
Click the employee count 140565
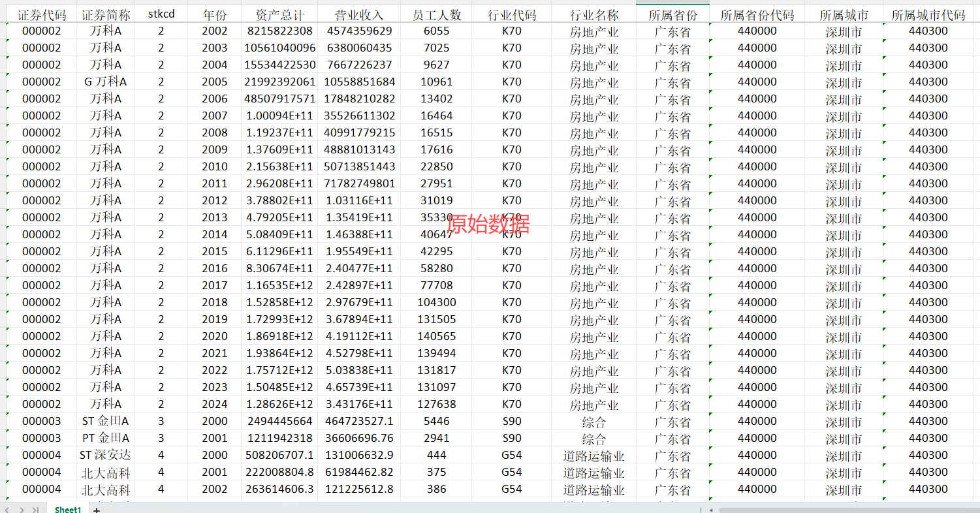point(437,336)
